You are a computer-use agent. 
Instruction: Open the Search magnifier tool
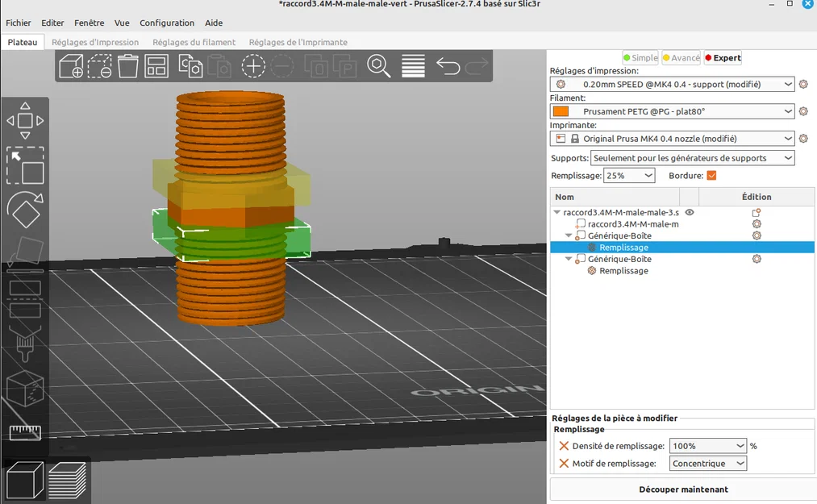pyautogui.click(x=379, y=66)
